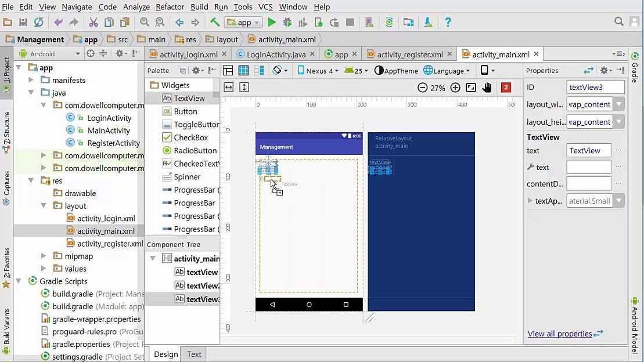Switch to Blueprint view mode icon

point(243,71)
